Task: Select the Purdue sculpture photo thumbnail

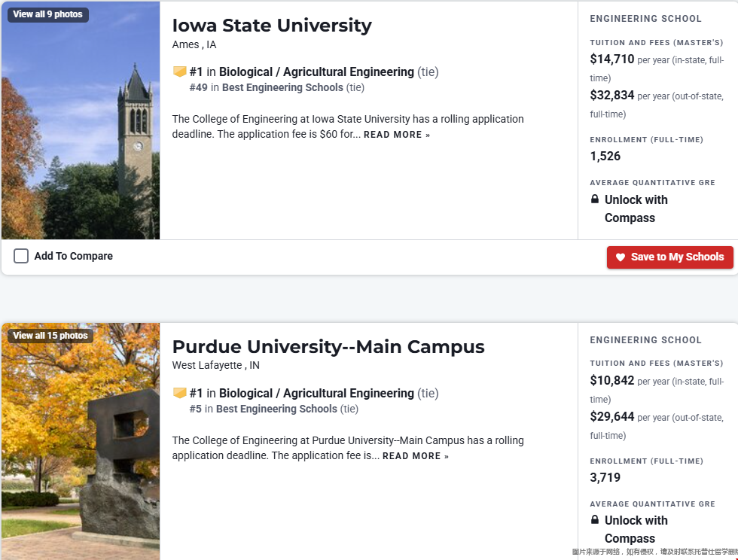Action: (x=81, y=441)
